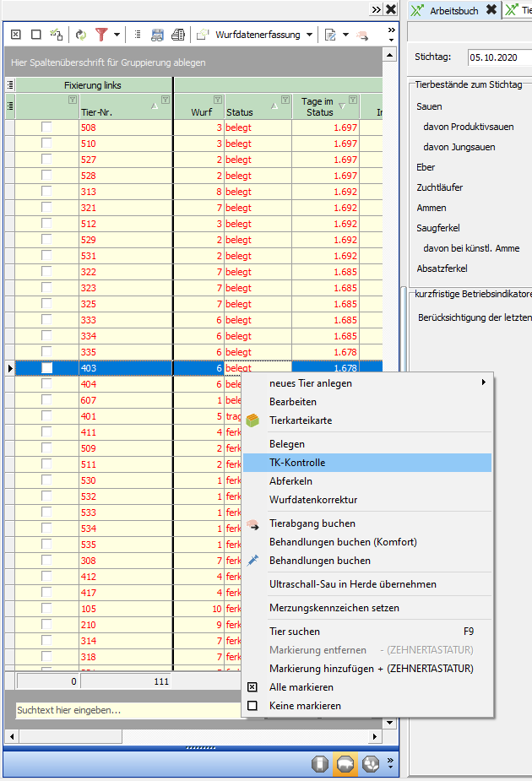
Task: Tick the checkbox for animal 335
Action: point(47,352)
